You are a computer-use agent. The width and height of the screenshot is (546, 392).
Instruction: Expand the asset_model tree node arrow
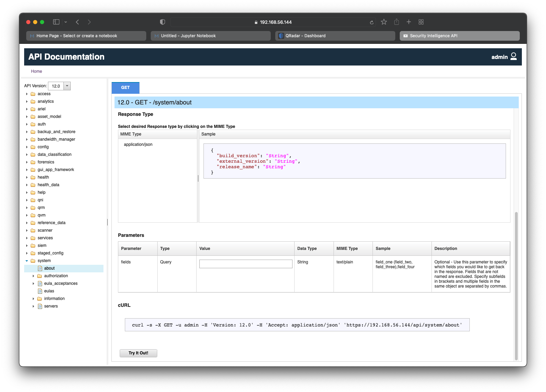point(27,117)
